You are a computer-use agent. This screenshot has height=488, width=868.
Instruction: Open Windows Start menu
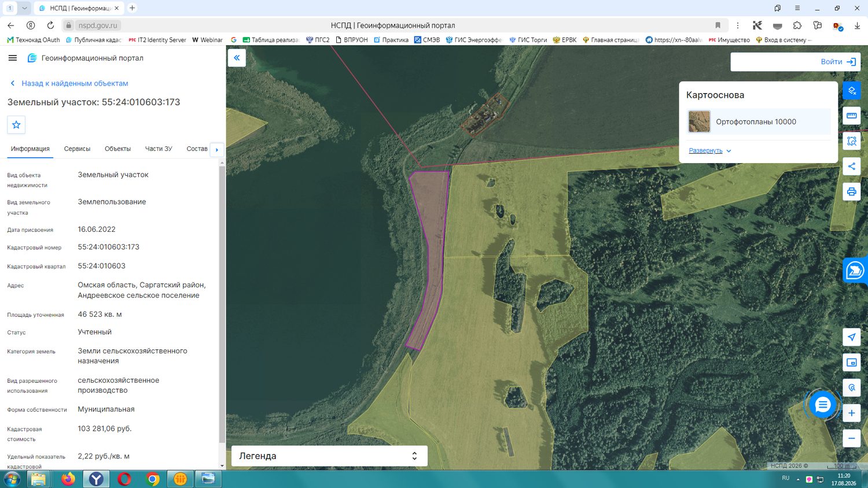point(12,479)
